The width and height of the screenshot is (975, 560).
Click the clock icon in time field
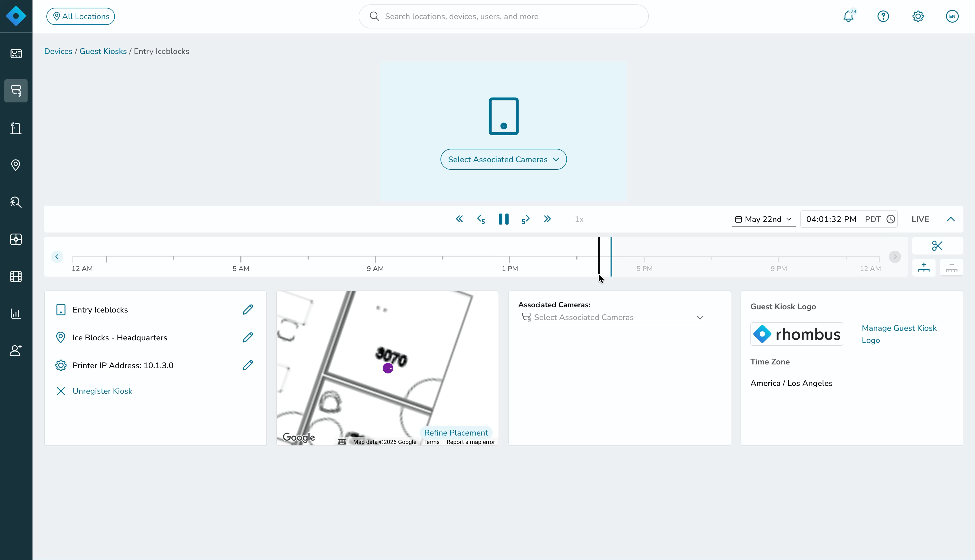tap(891, 219)
